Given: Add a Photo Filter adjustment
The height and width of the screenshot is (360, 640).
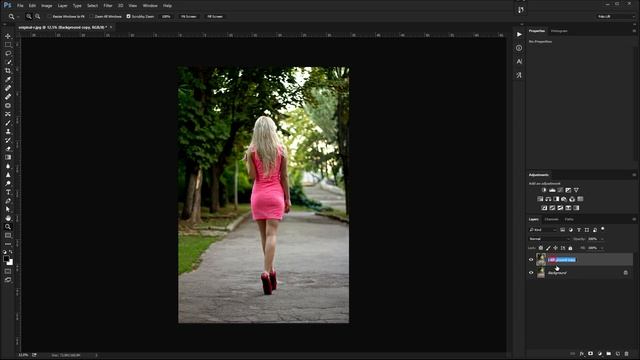Looking at the screenshot, I should [x=564, y=199].
